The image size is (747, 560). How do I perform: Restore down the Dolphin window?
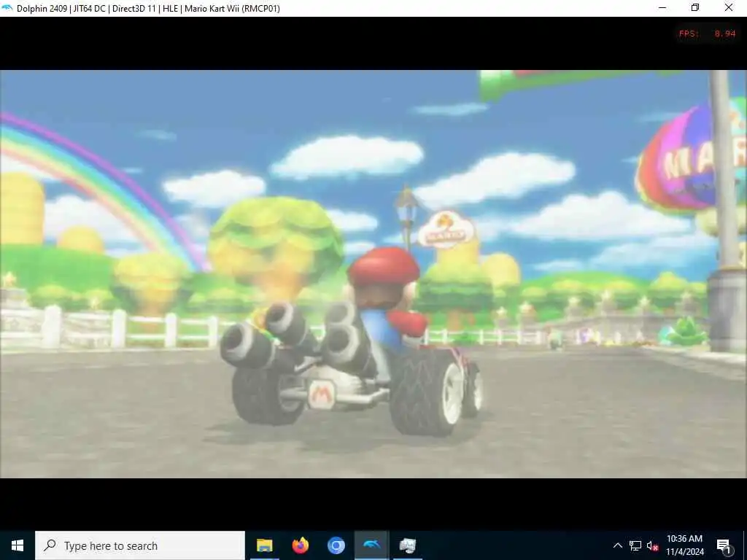coord(695,8)
